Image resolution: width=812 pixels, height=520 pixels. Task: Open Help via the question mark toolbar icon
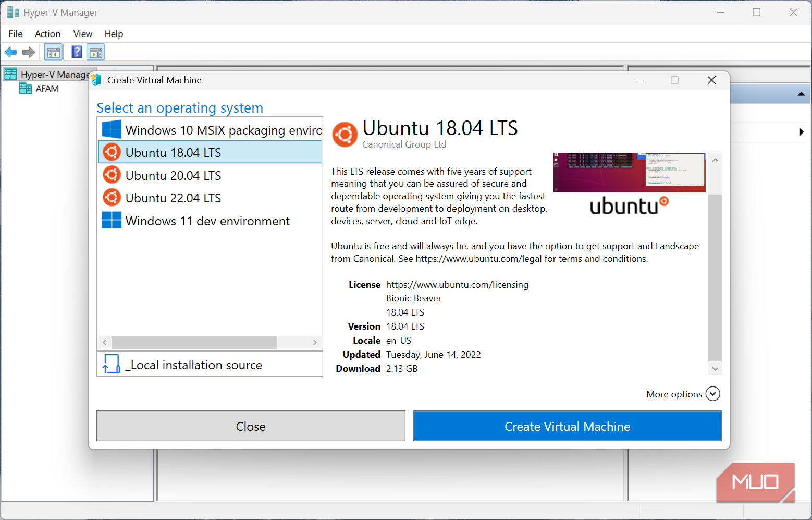click(77, 52)
